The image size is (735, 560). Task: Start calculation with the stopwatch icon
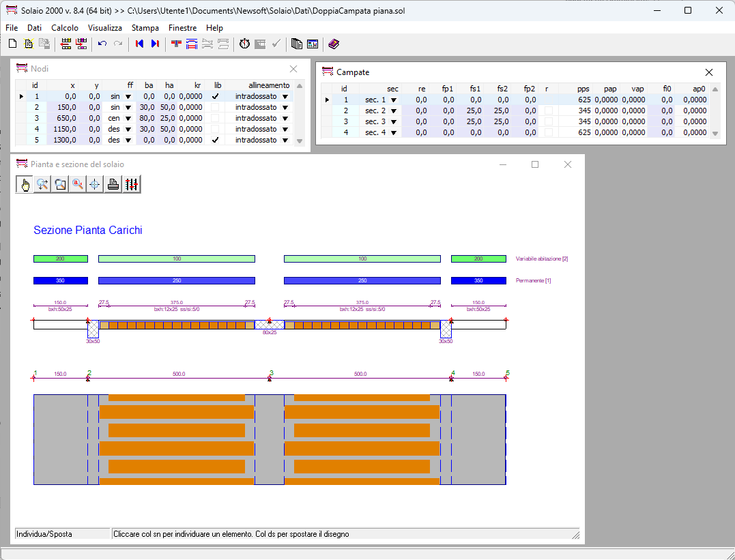[245, 44]
